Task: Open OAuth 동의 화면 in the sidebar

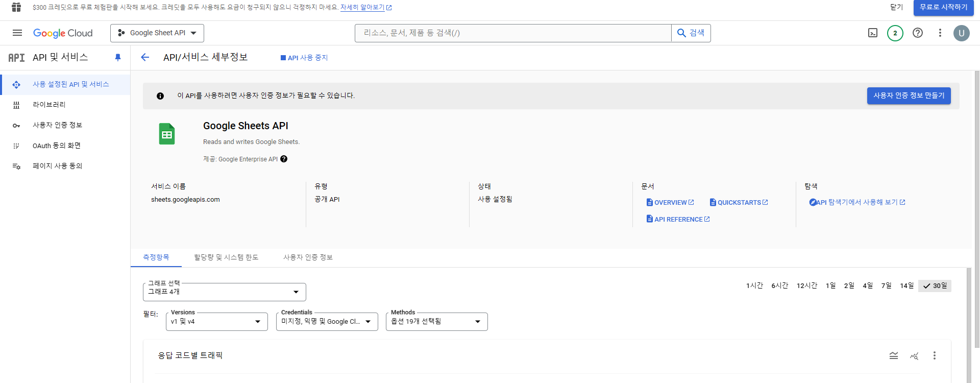Action: pyautogui.click(x=65, y=146)
